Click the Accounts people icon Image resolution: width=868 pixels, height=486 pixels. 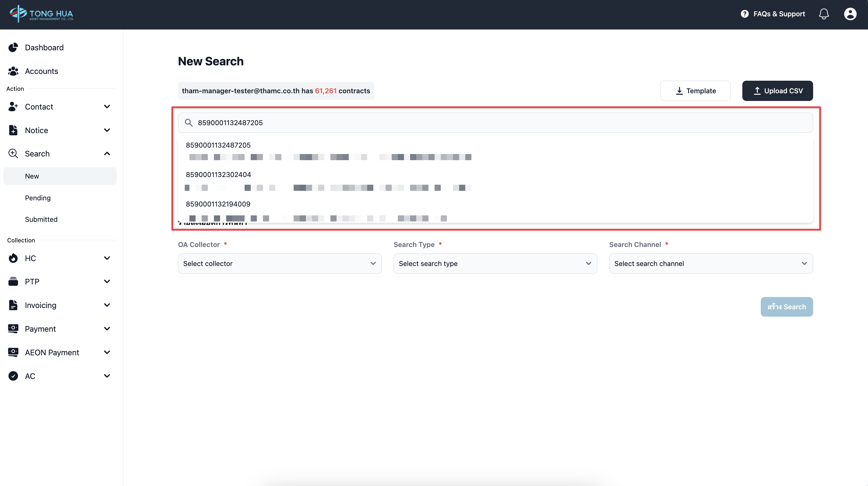coord(13,71)
